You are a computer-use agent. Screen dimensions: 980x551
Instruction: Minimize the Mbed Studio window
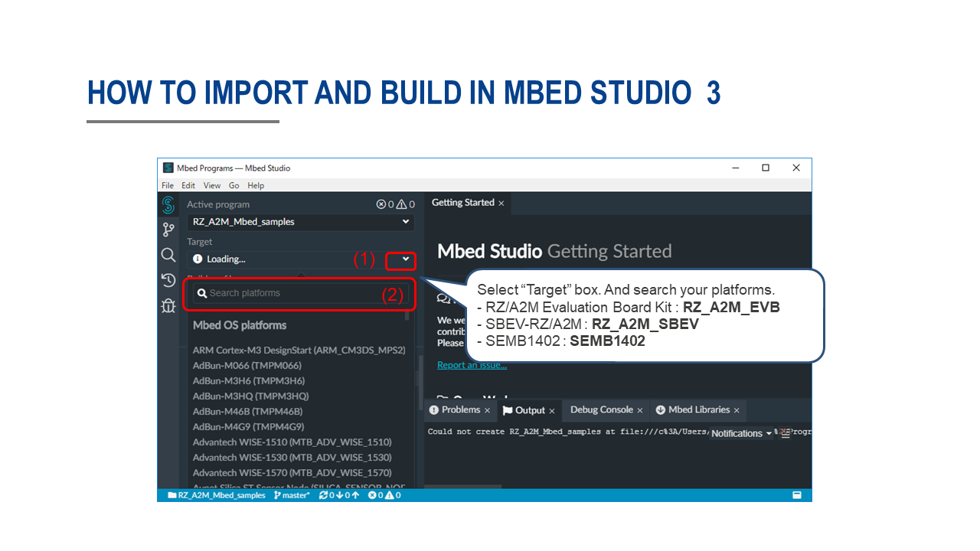point(736,168)
